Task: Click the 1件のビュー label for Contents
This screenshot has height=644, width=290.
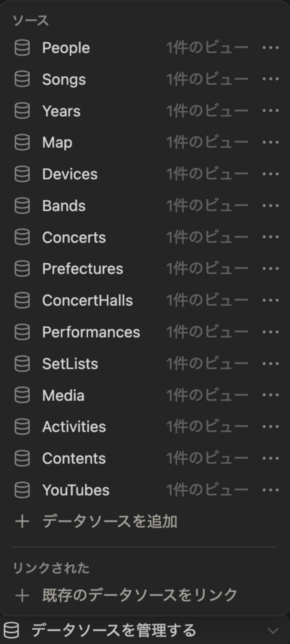Action: coord(207,458)
